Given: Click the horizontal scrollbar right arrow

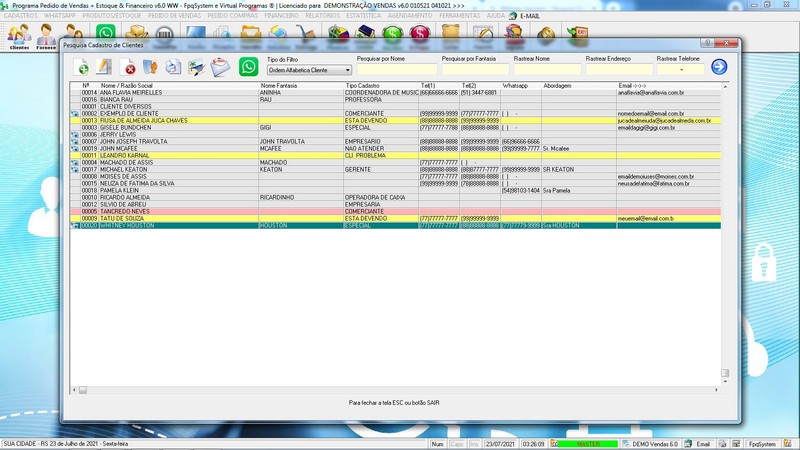Looking at the screenshot, I should point(716,390).
